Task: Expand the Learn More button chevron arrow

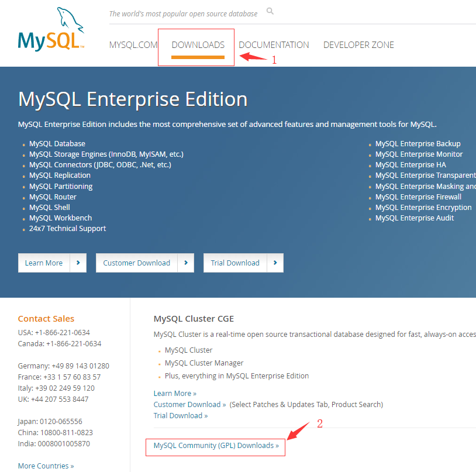Action: [x=80, y=263]
